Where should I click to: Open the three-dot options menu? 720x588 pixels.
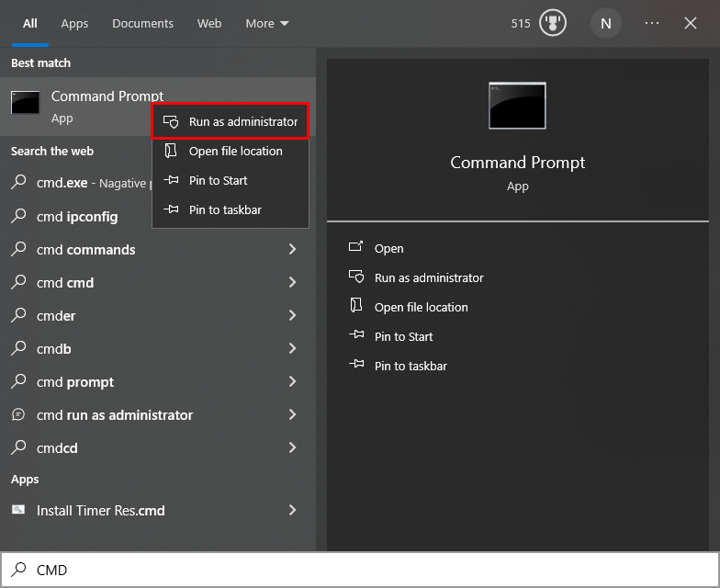pyautogui.click(x=652, y=24)
